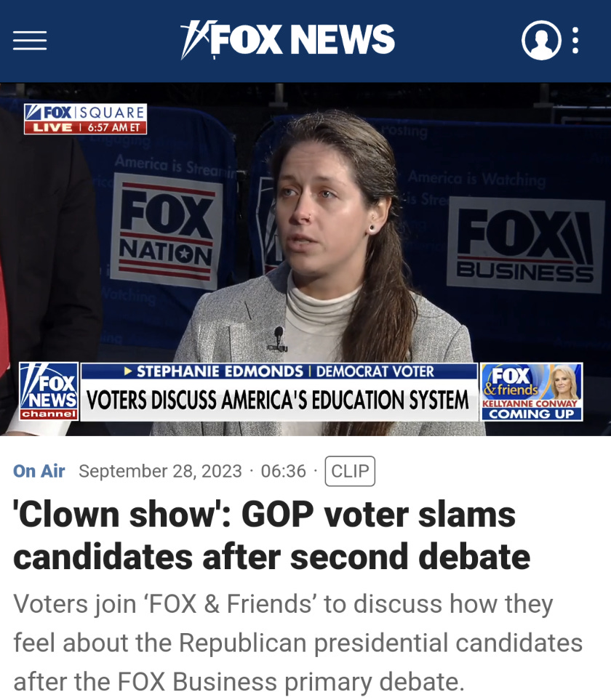Click the 6:57 AM ET time stamp

[x=114, y=127]
